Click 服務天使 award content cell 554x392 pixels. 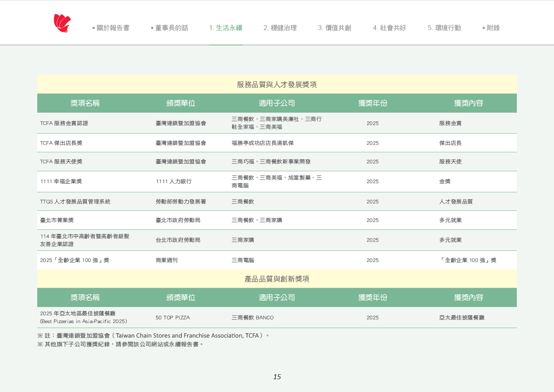pyautogui.click(x=450, y=162)
